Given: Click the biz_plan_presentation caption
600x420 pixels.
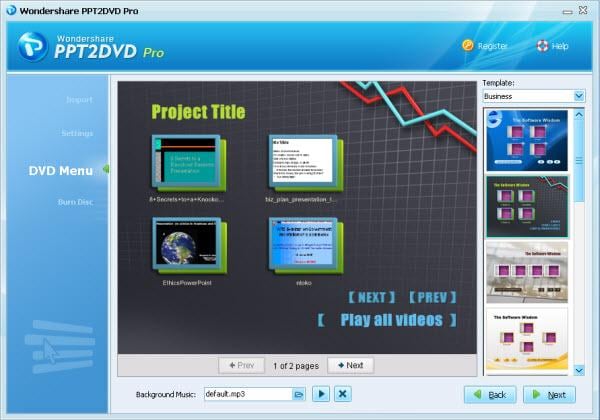Looking at the screenshot, I should 301,199.
